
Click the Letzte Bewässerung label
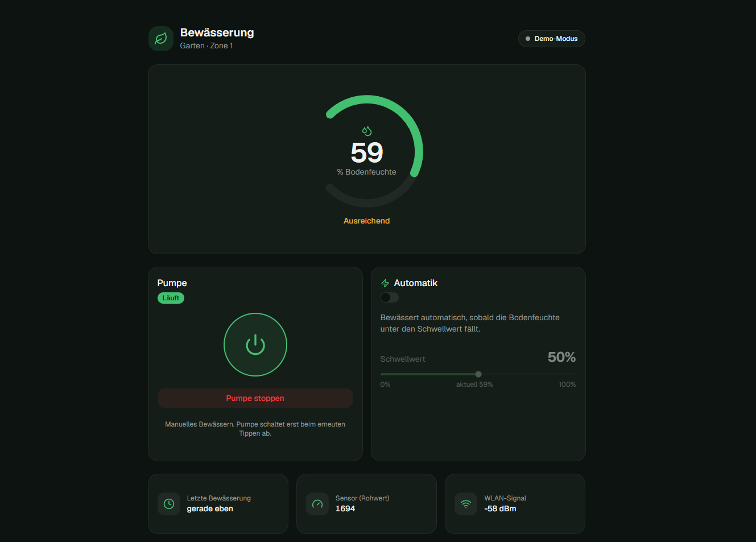[x=219, y=498]
